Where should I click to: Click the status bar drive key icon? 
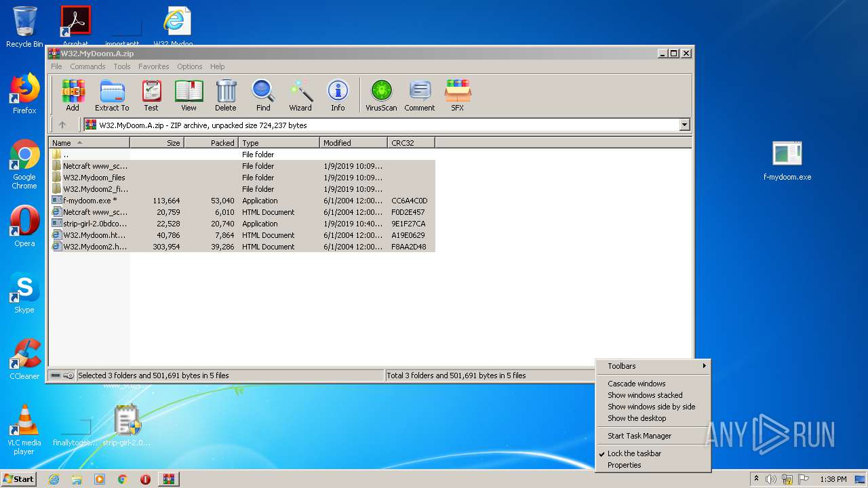(62, 375)
